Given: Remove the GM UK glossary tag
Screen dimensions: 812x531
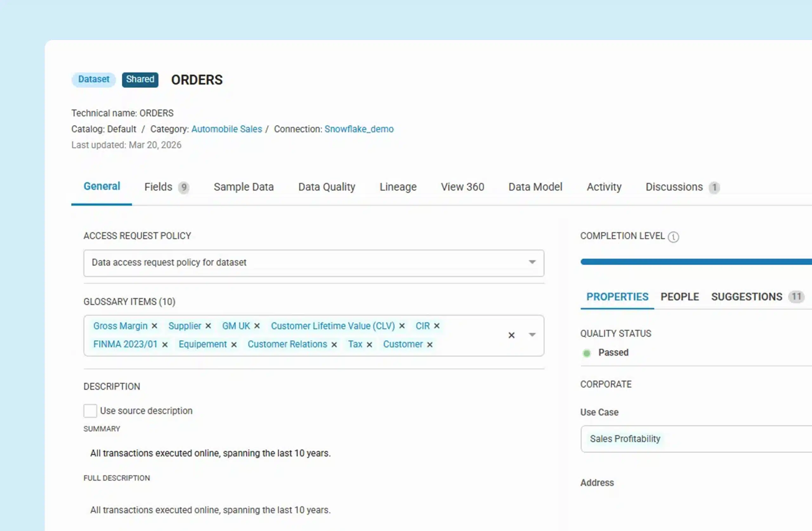Looking at the screenshot, I should point(257,326).
